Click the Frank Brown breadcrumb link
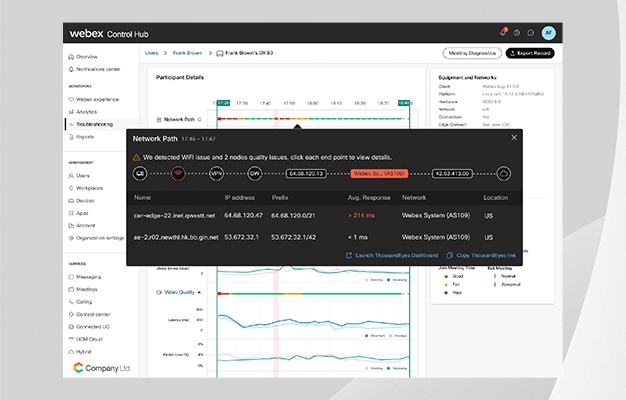Viewport: 626px width, 400px height. tap(187, 53)
